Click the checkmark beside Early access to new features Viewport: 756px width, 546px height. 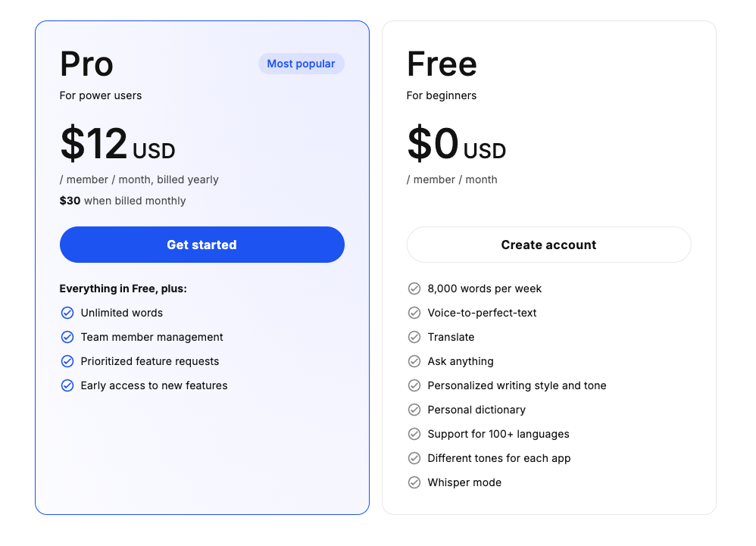coord(67,385)
